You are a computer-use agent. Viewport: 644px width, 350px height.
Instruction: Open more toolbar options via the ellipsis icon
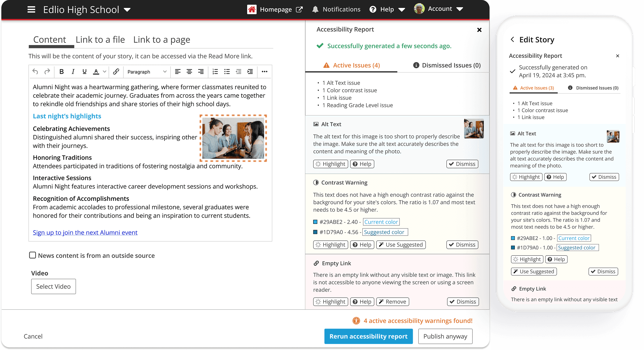tap(264, 72)
